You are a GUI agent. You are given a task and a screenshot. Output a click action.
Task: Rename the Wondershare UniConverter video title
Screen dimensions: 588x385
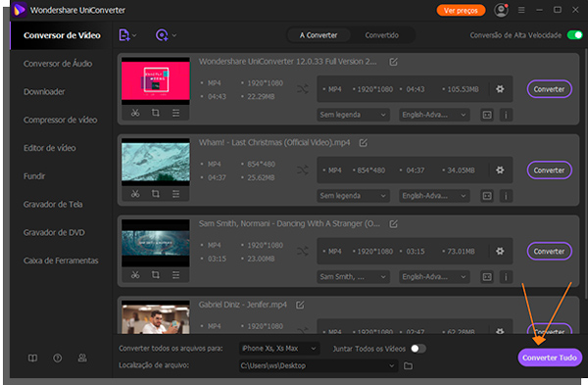[x=393, y=62]
